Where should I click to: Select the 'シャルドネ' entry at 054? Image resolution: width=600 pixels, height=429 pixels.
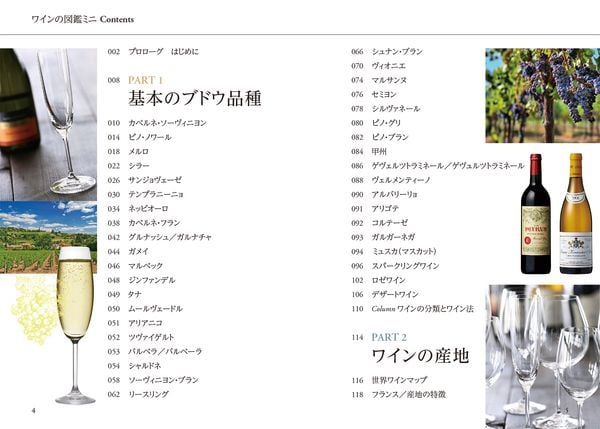click(134, 366)
